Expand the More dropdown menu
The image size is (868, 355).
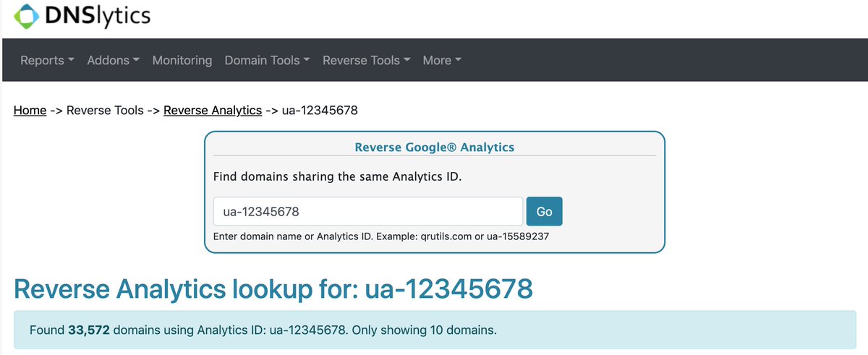pyautogui.click(x=442, y=61)
